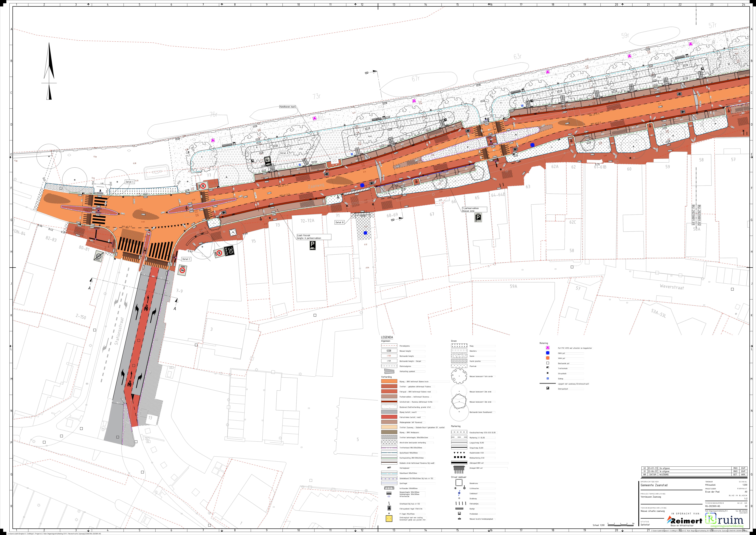This screenshot has height=535, width=756.
Task: Click the M.Kowalski draftsman name
Action: point(710,485)
